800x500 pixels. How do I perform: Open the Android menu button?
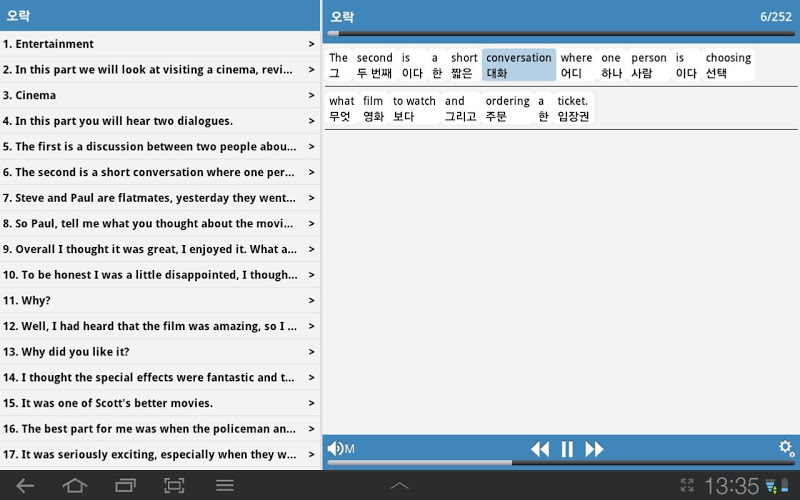point(224,486)
